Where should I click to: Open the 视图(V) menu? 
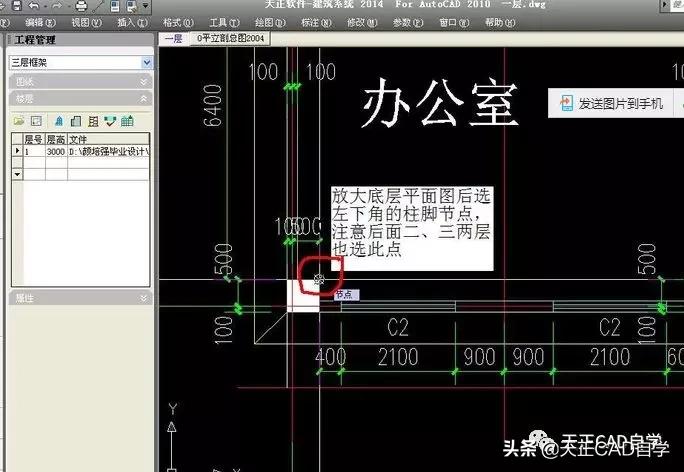click(x=86, y=22)
